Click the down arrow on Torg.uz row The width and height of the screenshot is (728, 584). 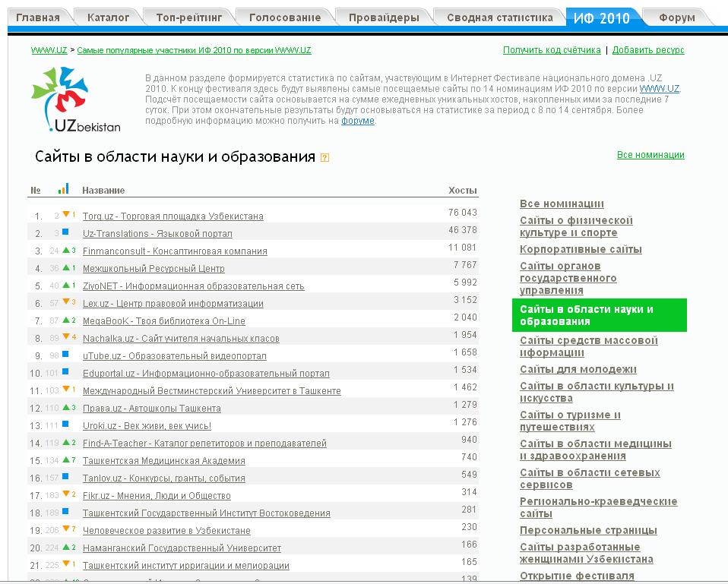pos(66,214)
